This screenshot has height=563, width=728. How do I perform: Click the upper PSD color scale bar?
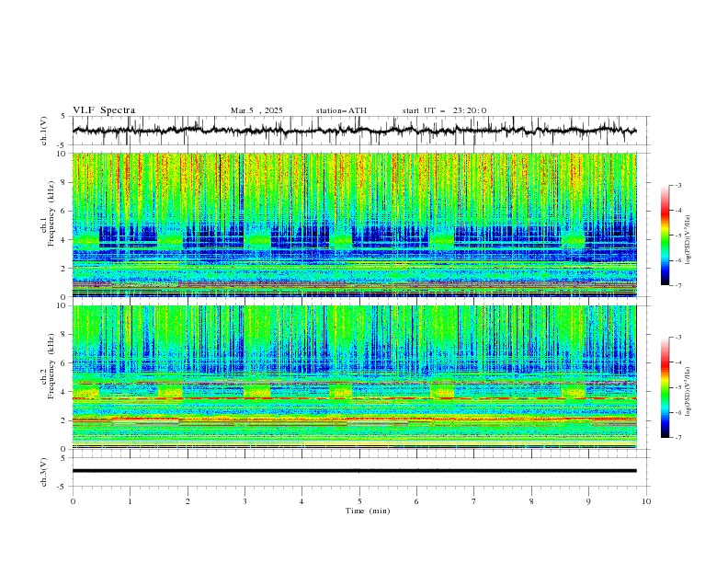tap(665, 236)
